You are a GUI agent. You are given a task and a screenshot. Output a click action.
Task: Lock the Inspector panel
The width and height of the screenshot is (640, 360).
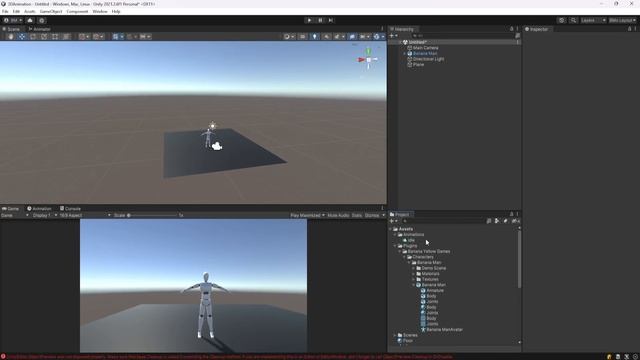click(x=629, y=29)
